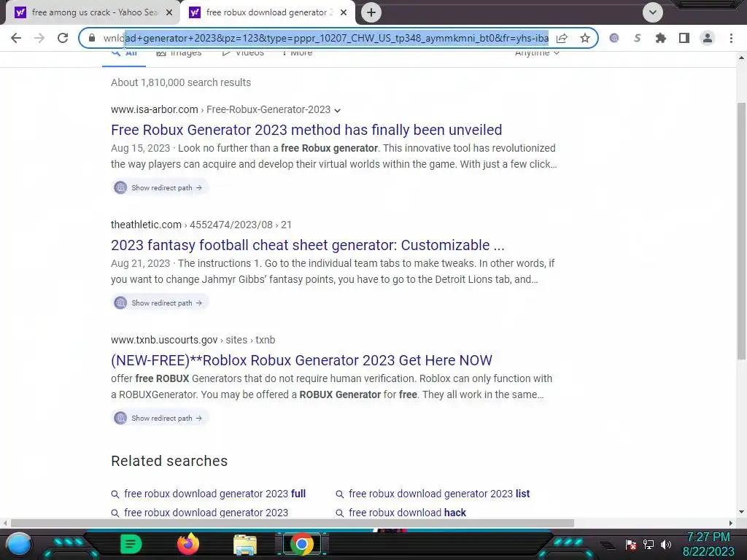This screenshot has height=560, width=747.
Task: Click the 'Related searches' heading
Action: click(x=169, y=461)
